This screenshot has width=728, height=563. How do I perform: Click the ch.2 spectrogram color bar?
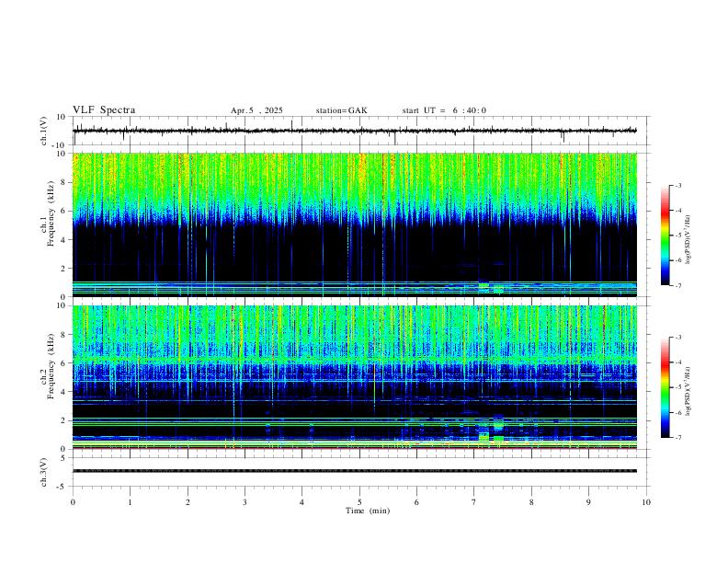tap(665, 387)
